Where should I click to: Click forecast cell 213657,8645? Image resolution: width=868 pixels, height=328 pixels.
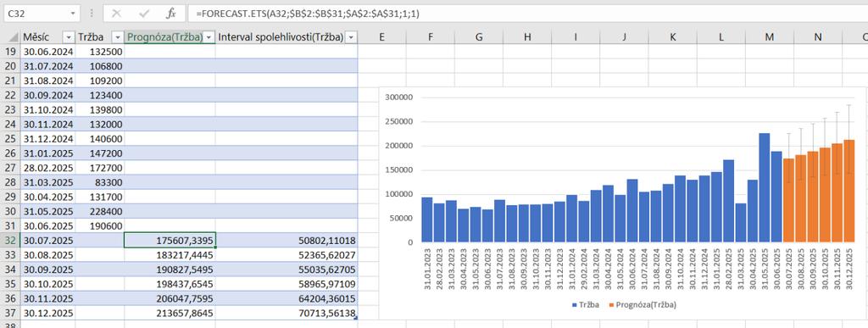[x=170, y=313]
